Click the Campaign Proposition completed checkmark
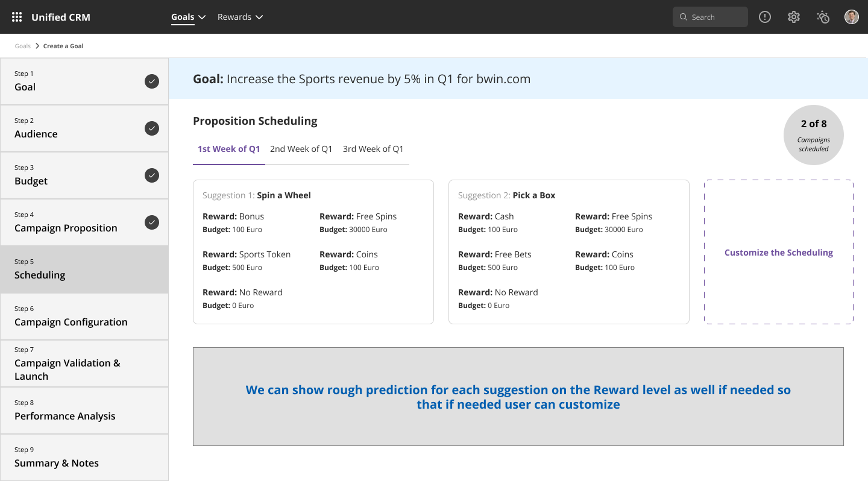Image resolution: width=868 pixels, height=481 pixels. [x=152, y=222]
